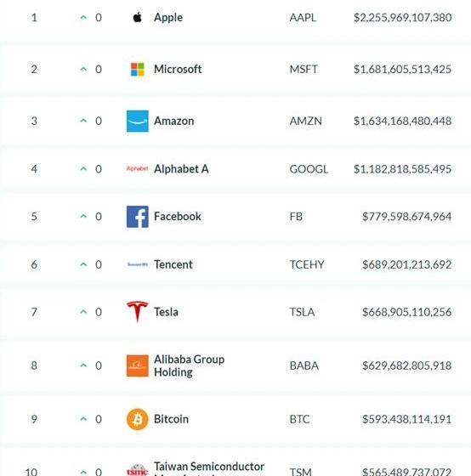Open the Alibaba Group Holding link

pyautogui.click(x=190, y=365)
